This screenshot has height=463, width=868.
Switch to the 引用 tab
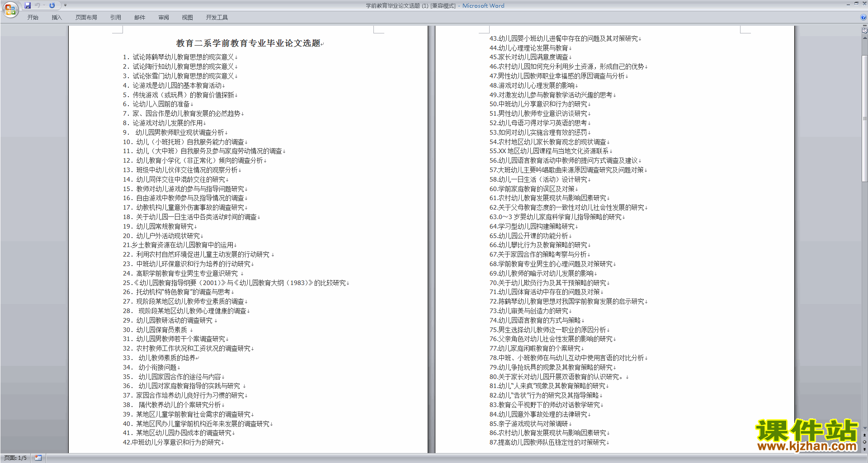click(x=115, y=18)
